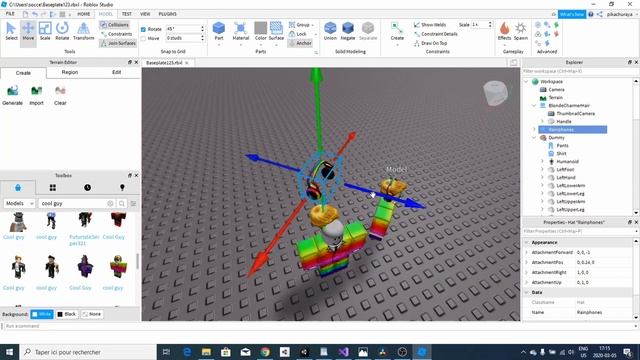
Task: Open the Toolbox Inventory grid tab
Action: [53, 187]
